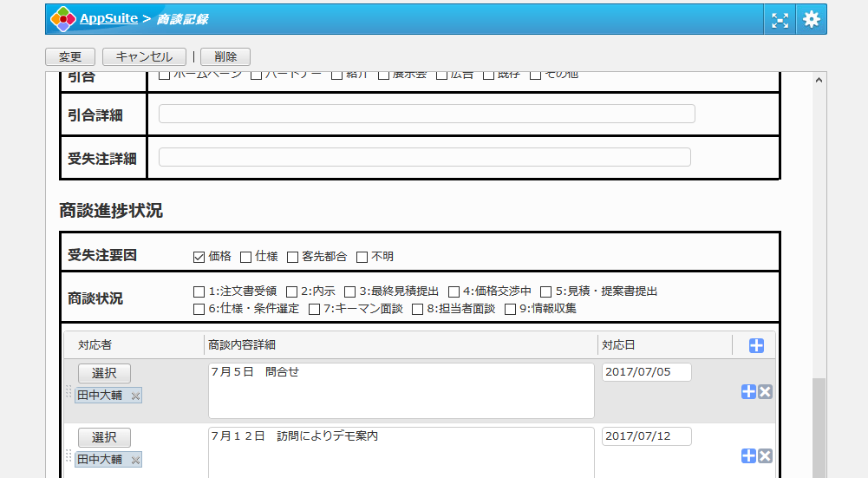
Task: Open the AppSuite breadcrumb link
Action: click(108, 19)
